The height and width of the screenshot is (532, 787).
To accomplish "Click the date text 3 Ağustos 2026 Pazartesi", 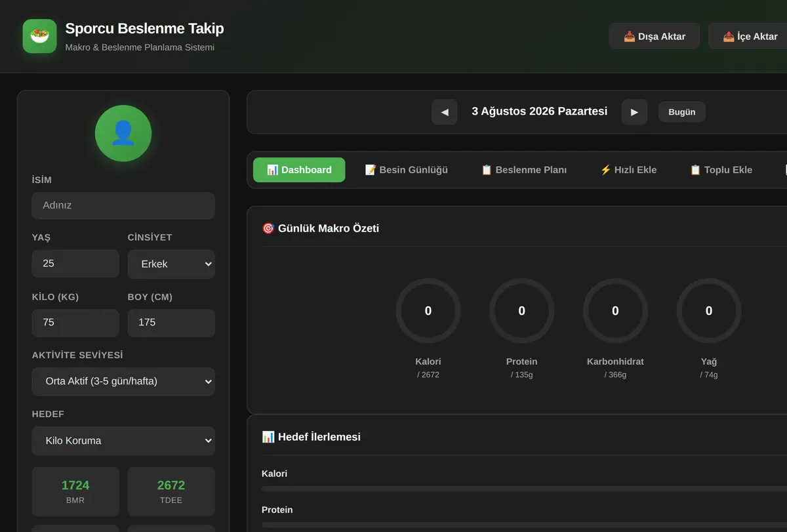I will [540, 112].
